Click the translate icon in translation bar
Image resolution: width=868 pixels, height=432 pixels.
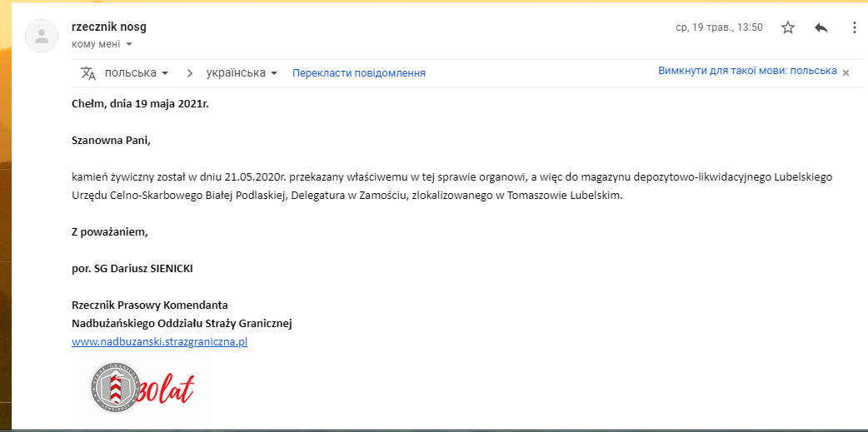(88, 73)
